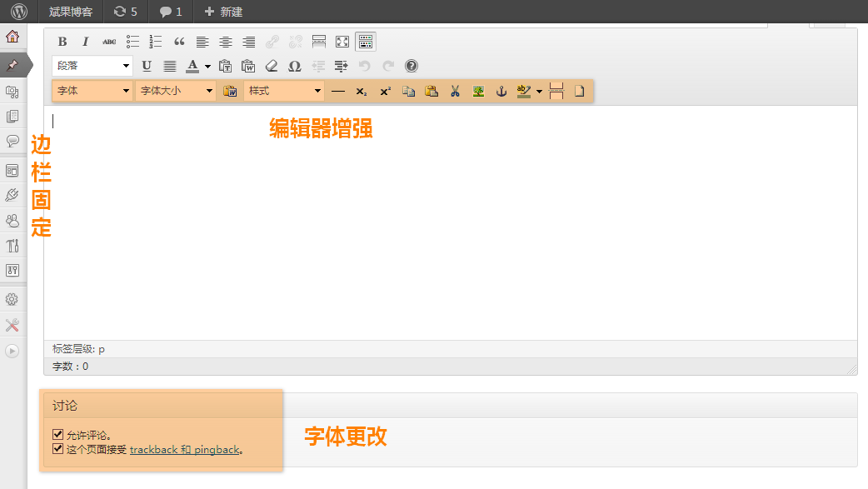Open Comments in the sidebar

point(12,141)
